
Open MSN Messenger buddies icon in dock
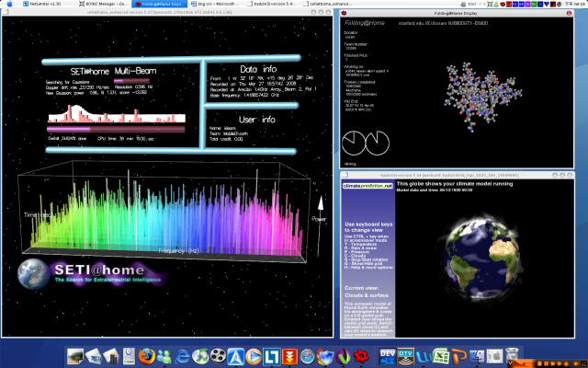pos(164,356)
